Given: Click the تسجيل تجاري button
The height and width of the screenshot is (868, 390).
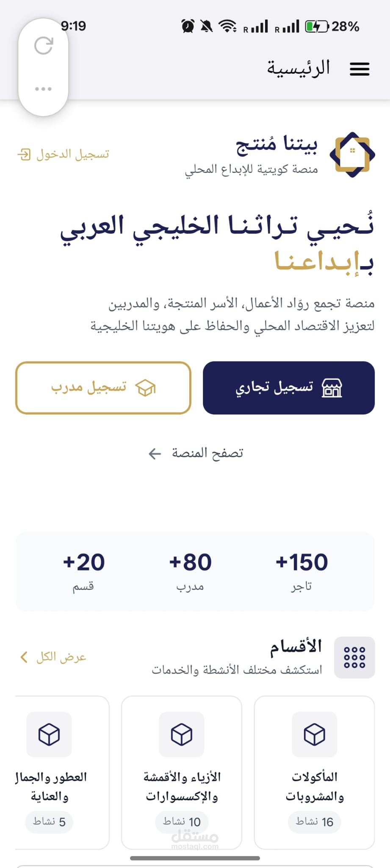Looking at the screenshot, I should coord(289,388).
